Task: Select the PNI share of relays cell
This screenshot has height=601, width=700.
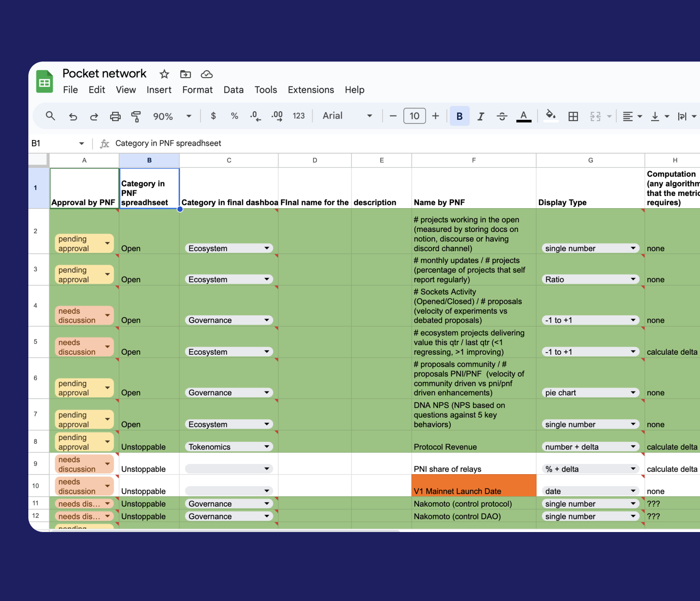Action: pos(474,464)
